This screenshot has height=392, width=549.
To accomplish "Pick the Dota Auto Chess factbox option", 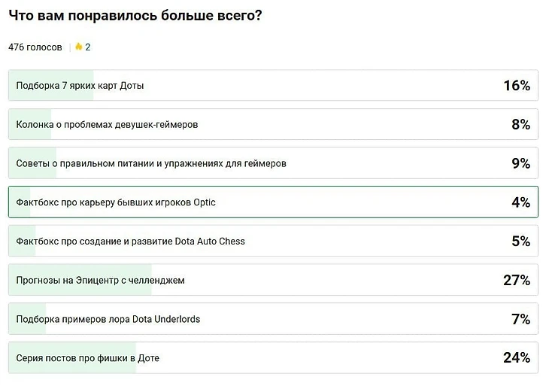I will (130, 242).
